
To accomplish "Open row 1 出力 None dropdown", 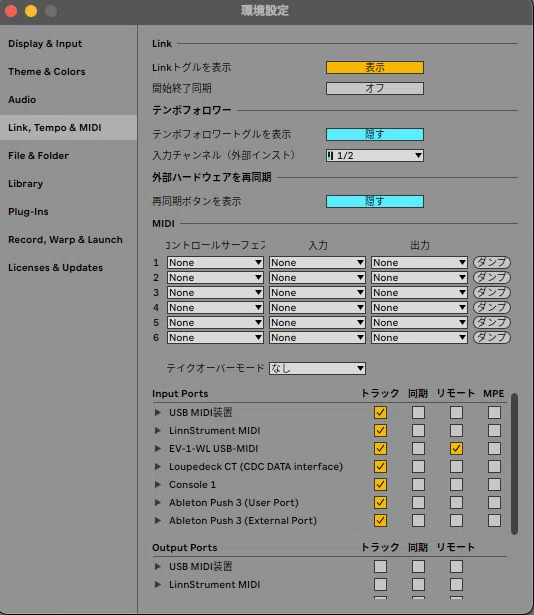I will [x=419, y=262].
